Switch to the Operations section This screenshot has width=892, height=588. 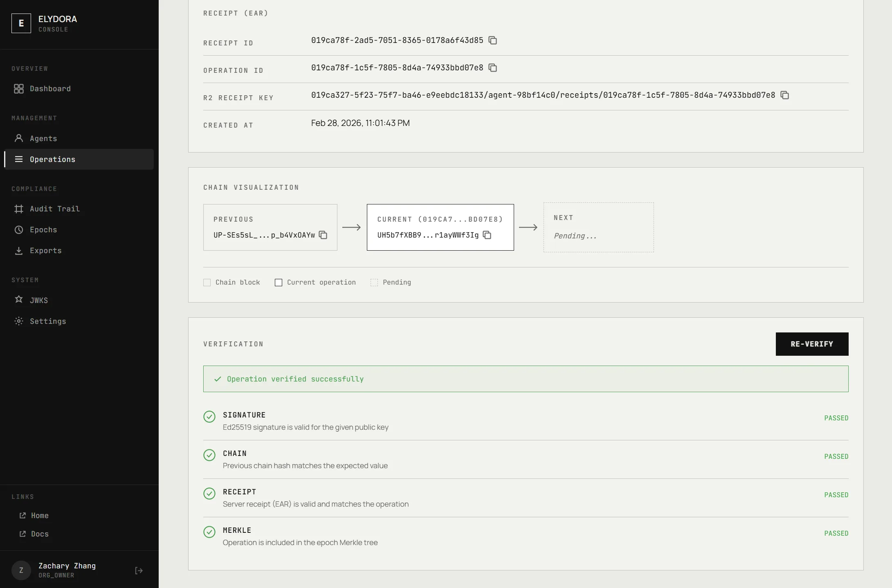point(52,159)
